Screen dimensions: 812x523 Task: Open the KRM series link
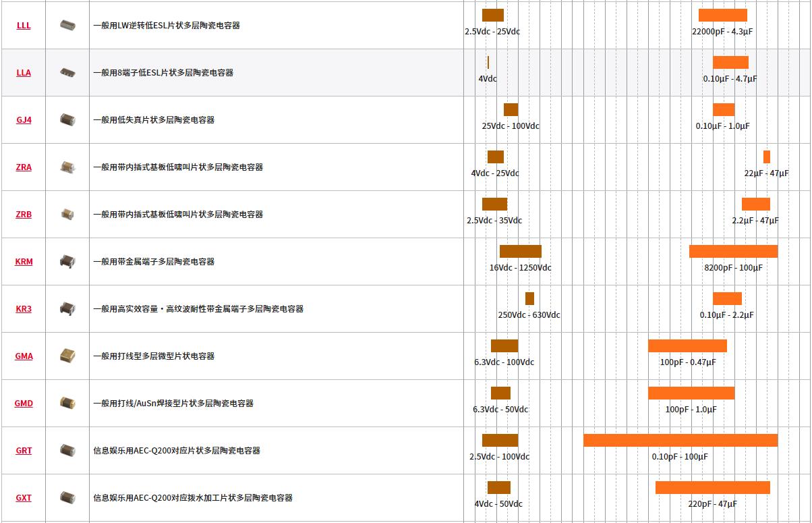(x=24, y=262)
